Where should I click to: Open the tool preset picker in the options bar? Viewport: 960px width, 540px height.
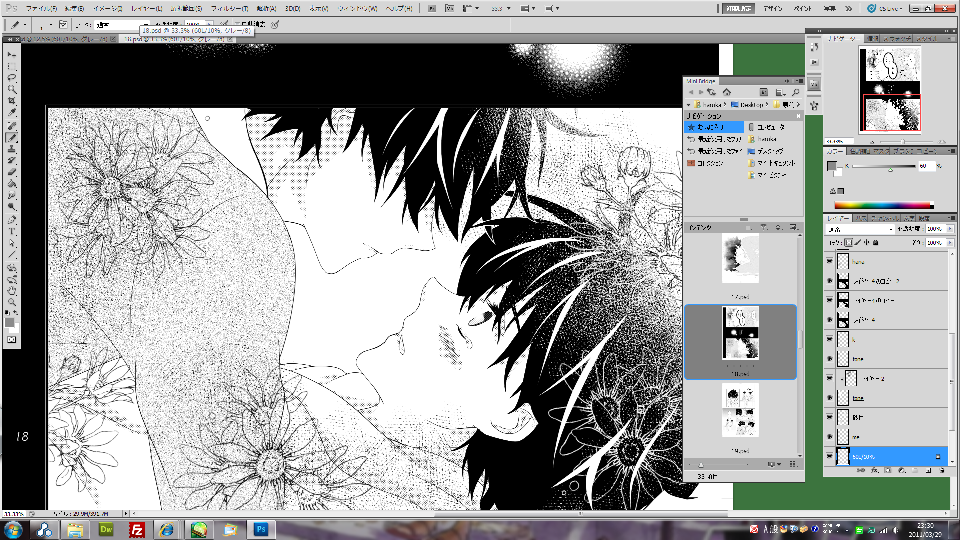(x=17, y=24)
